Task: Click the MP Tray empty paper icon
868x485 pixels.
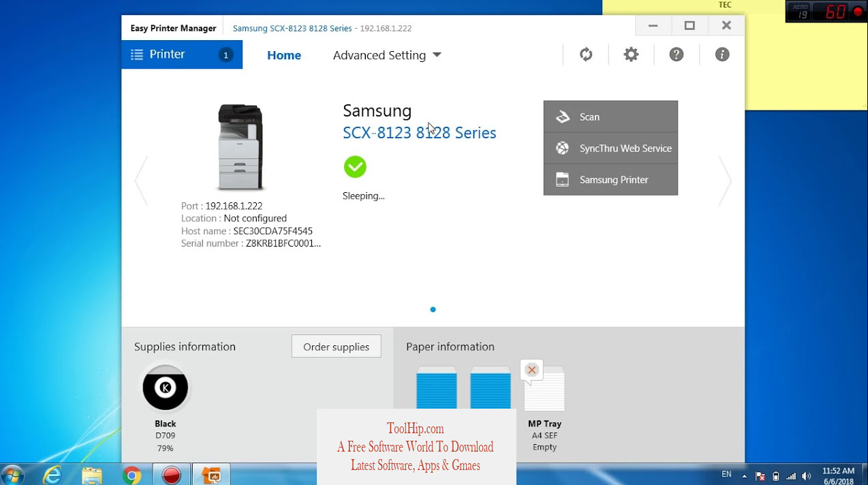Action: click(x=545, y=389)
